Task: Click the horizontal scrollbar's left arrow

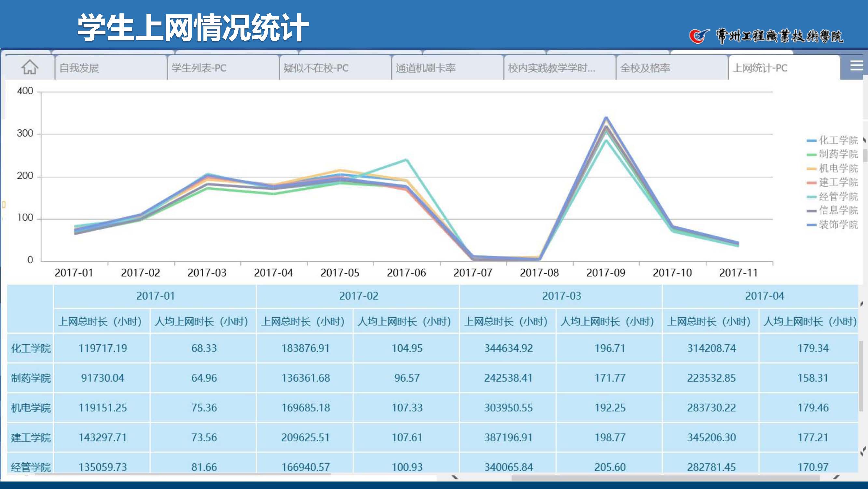Action: [x=455, y=478]
